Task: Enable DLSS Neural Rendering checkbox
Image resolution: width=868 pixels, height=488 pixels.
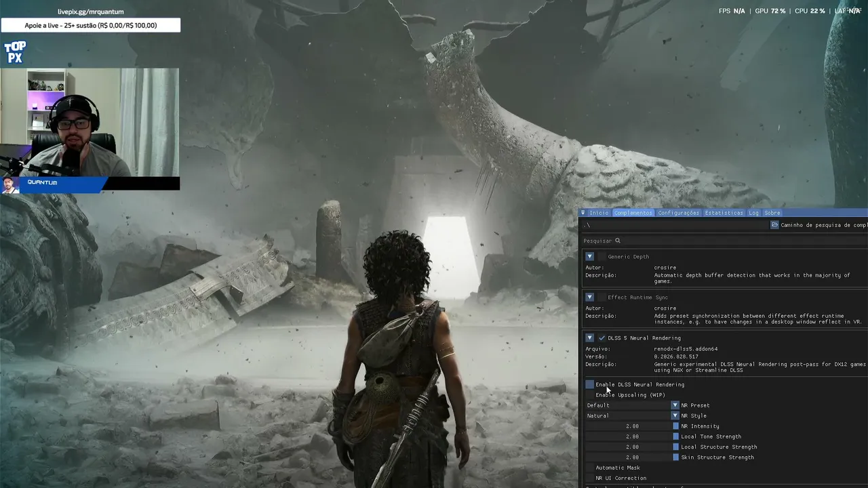Action: pos(589,384)
